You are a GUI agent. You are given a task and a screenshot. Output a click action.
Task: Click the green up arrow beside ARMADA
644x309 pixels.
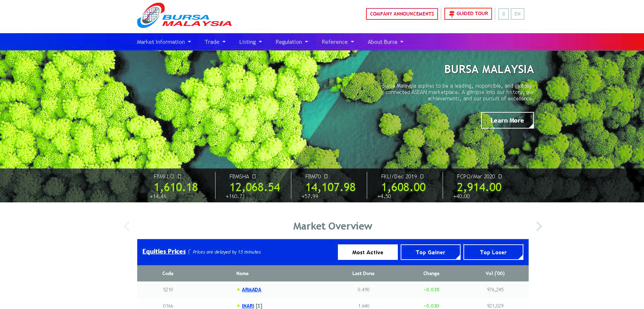[x=238, y=289]
